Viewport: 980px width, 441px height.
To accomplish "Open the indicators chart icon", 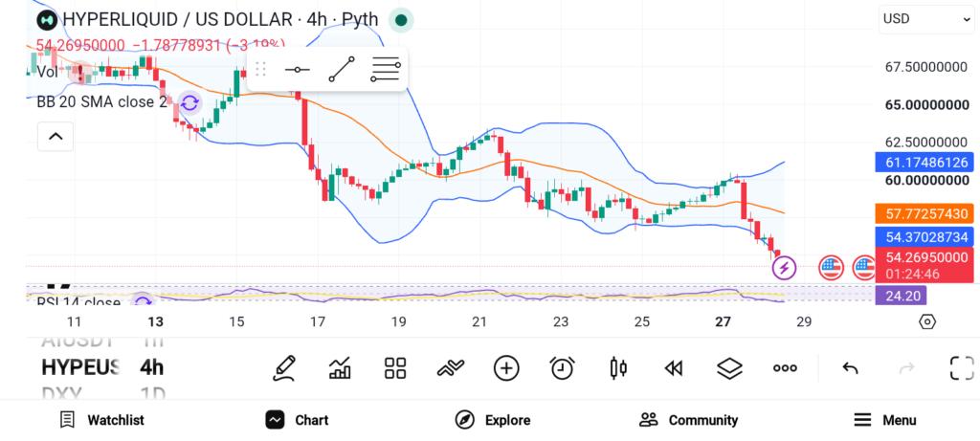I will [x=340, y=368].
